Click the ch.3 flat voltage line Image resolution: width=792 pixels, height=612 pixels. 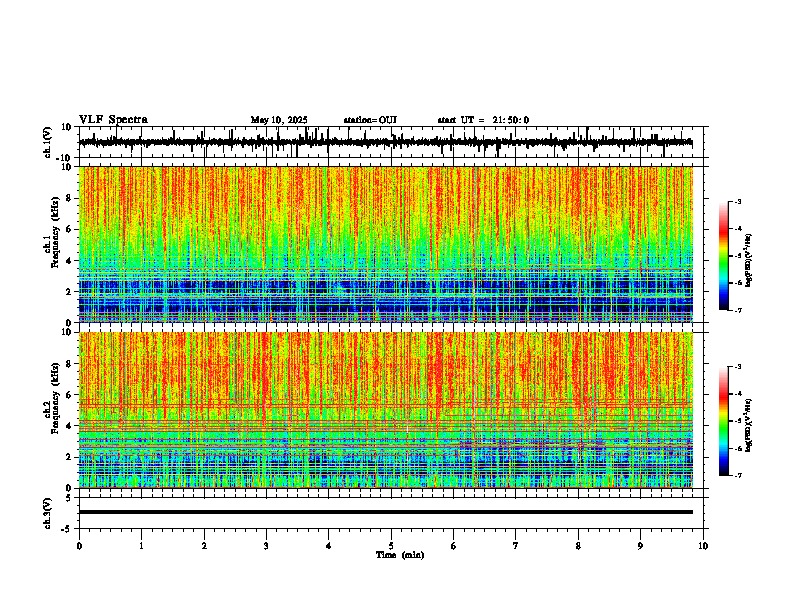(385, 512)
